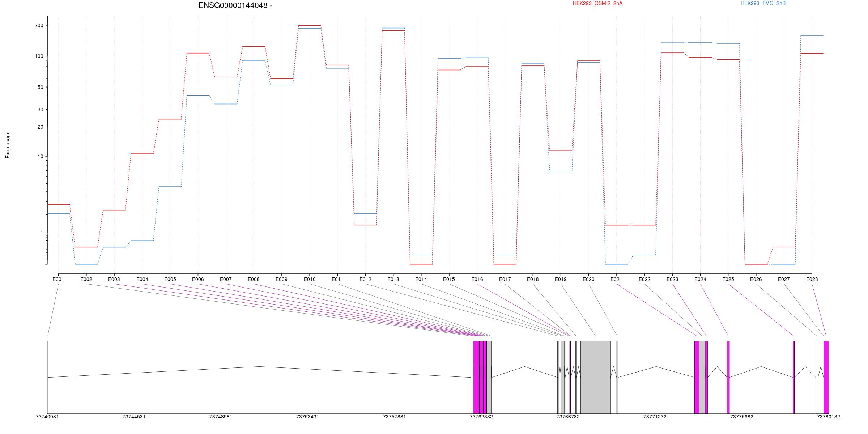Click the exon label E011
The width and height of the screenshot is (868, 434).
(337, 279)
